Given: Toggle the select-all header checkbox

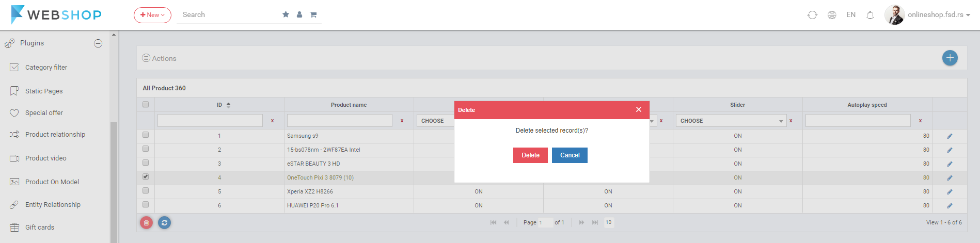Looking at the screenshot, I should 146,104.
